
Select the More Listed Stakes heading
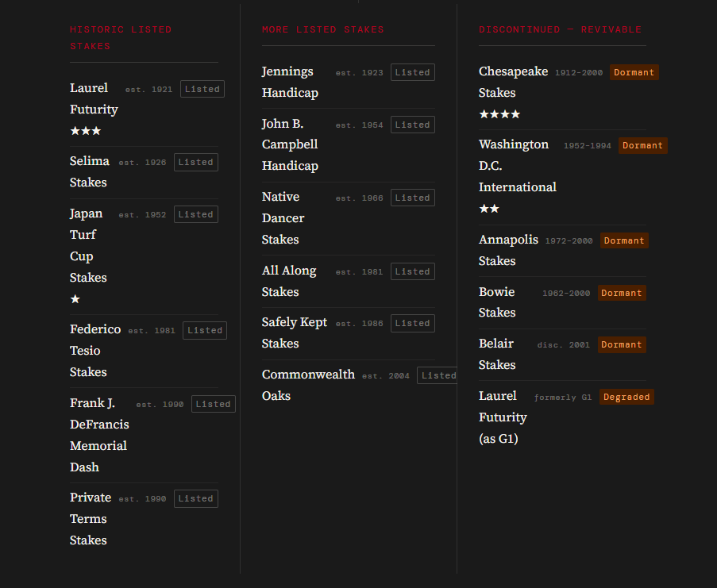coord(323,29)
